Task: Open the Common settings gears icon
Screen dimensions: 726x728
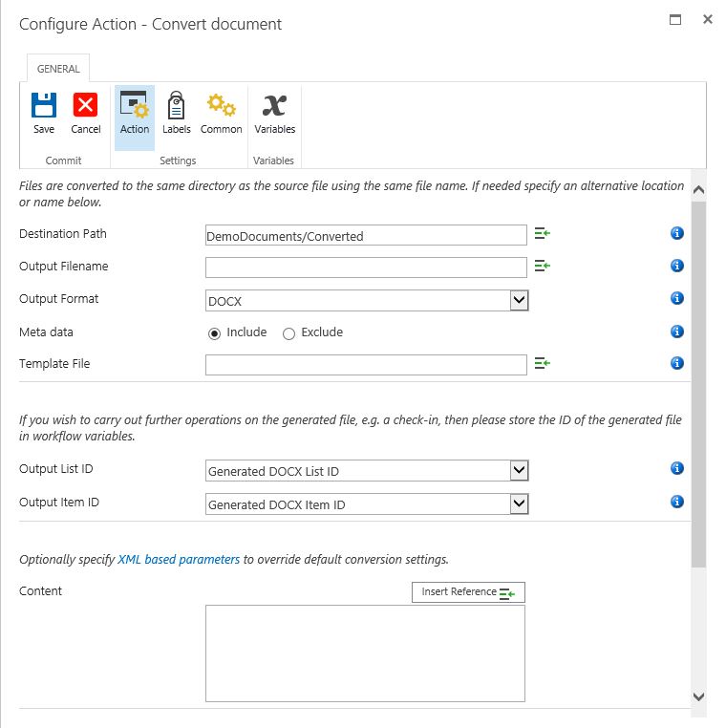Action: (221, 106)
